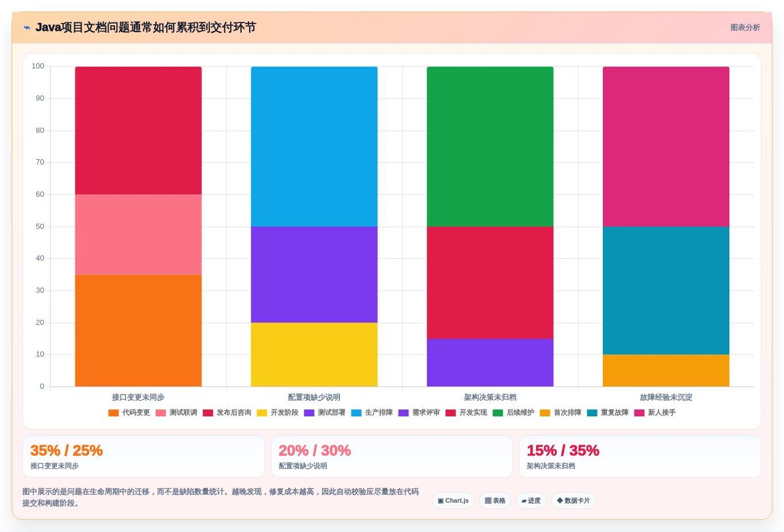Click the orange segment of 接口变更未同步 bar
This screenshot has height=532, width=784.
138,331
